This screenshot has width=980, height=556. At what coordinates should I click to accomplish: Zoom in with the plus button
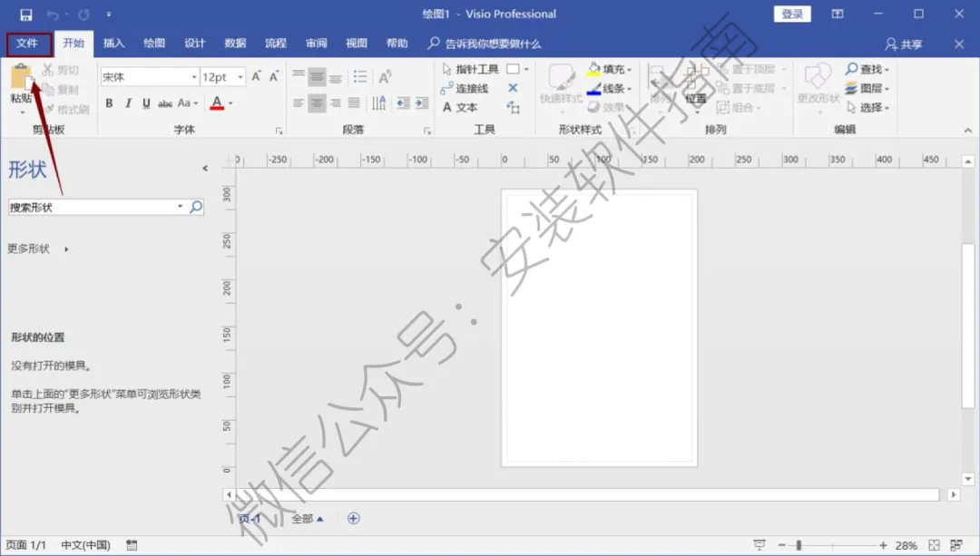(x=883, y=545)
